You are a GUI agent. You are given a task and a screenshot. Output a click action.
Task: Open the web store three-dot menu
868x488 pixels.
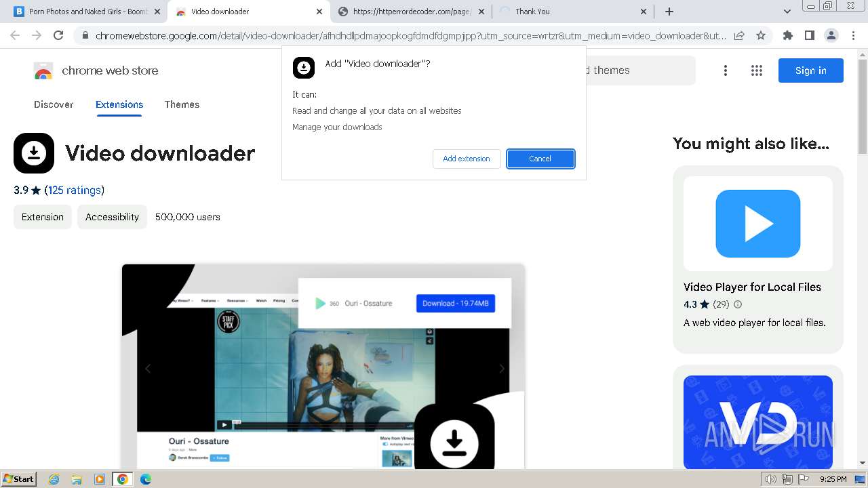pyautogui.click(x=726, y=70)
